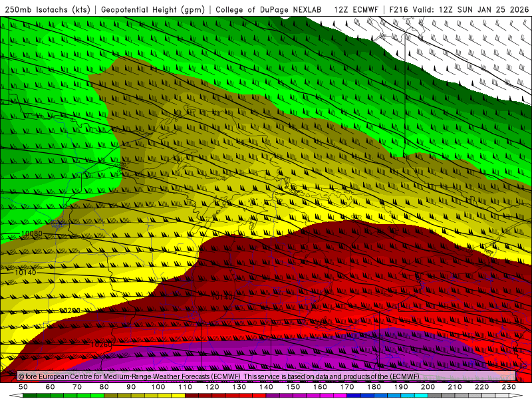This screenshot has height=399, width=532.
Task: Click the '80' value on color scale
Action: [x=104, y=387]
